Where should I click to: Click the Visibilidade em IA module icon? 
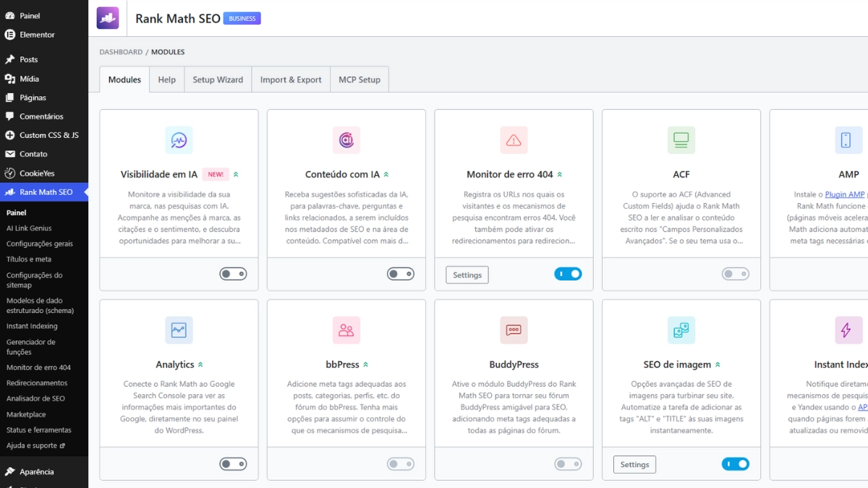179,140
